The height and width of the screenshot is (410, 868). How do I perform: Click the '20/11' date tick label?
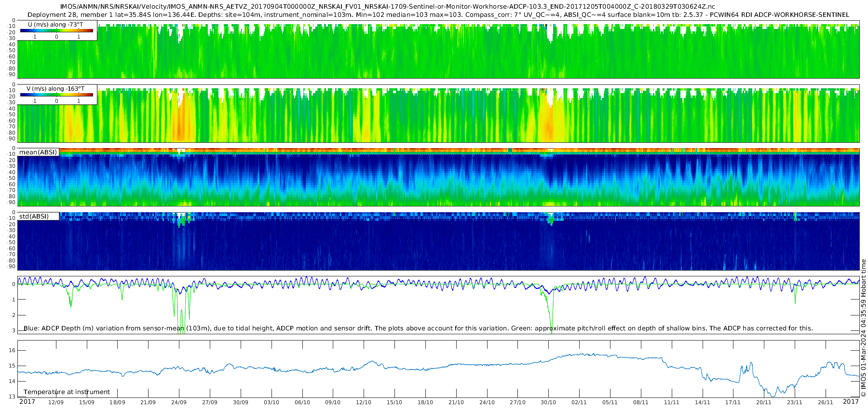[764, 402]
